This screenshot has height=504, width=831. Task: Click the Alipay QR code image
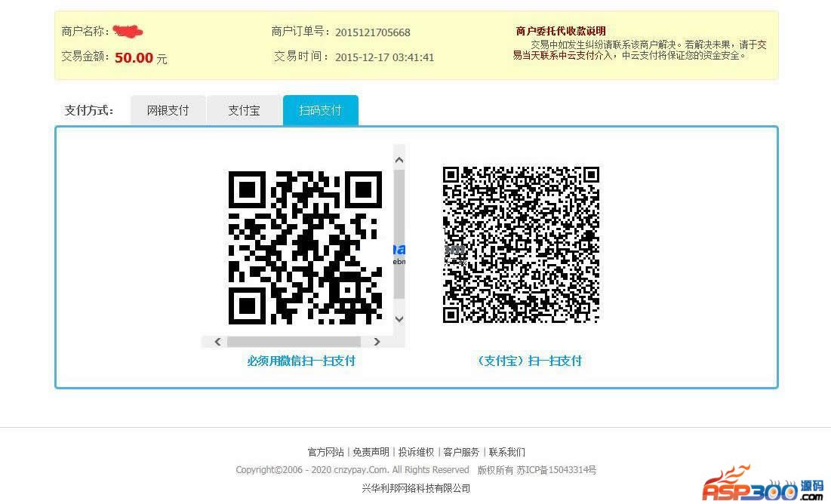pyautogui.click(x=521, y=244)
